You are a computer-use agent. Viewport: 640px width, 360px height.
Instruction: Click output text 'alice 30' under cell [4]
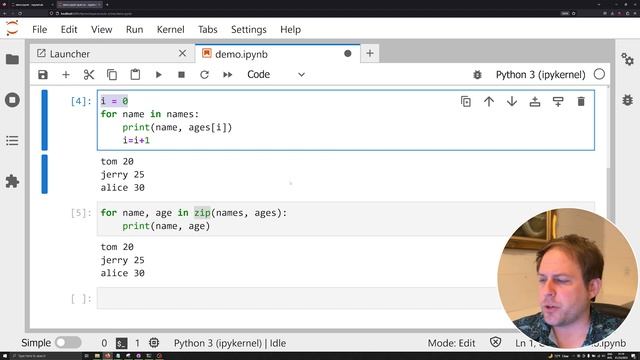click(x=122, y=188)
